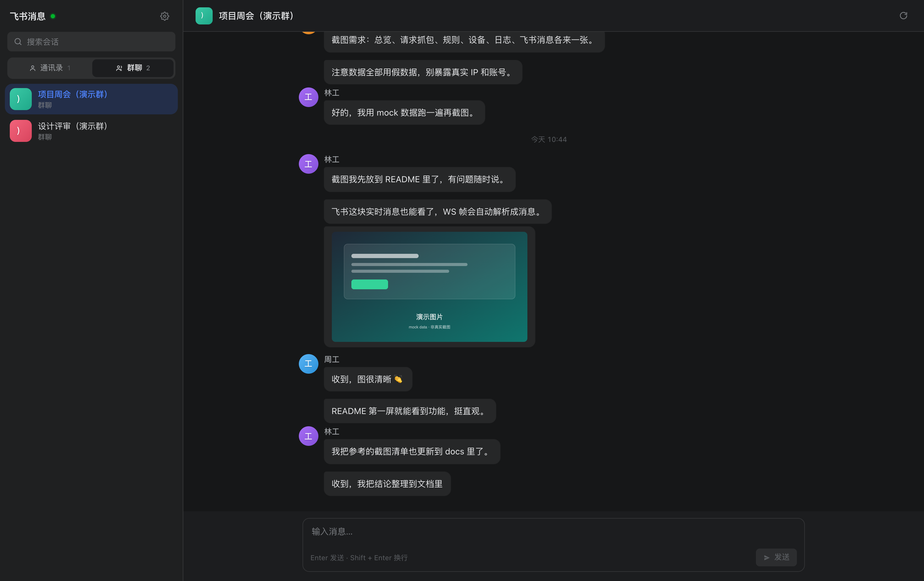Viewport: 924px width, 581px height.
Task: Click the 项目周会 group avatar in sidebar
Action: 21,99
